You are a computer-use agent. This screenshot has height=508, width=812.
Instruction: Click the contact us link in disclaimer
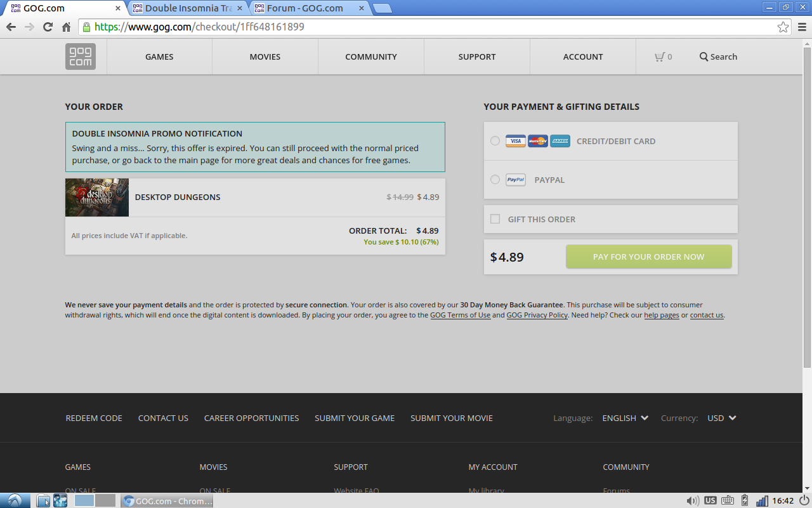click(x=707, y=315)
